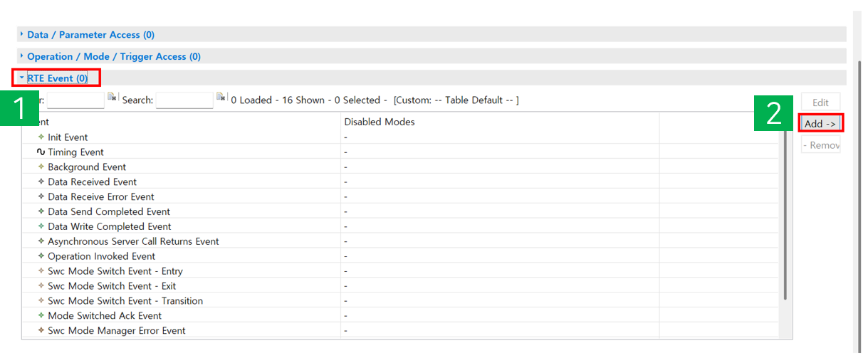Click the clear filter icon before Search
Screen dimensions: 868x358
pyautogui.click(x=112, y=98)
